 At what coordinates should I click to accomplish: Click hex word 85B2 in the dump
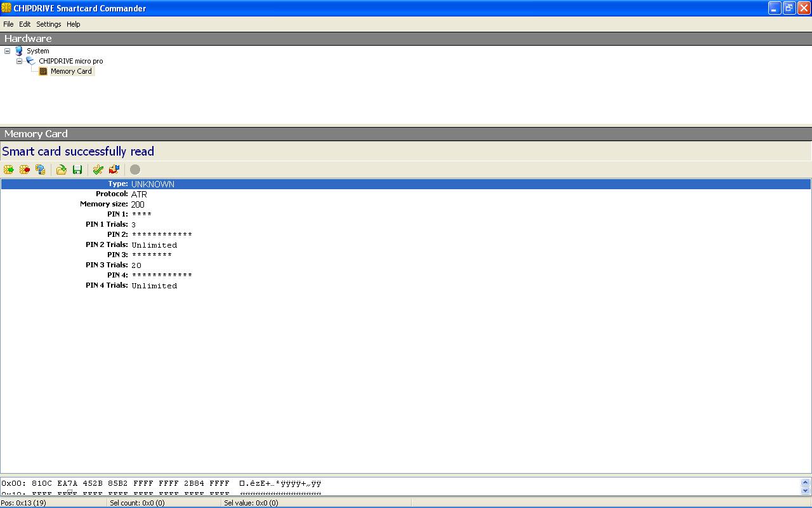pyautogui.click(x=118, y=483)
